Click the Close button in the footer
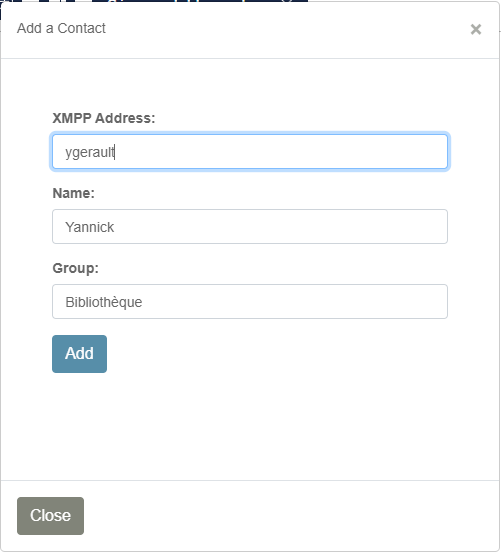Image resolution: width=501 pixels, height=554 pixels. pos(51,515)
